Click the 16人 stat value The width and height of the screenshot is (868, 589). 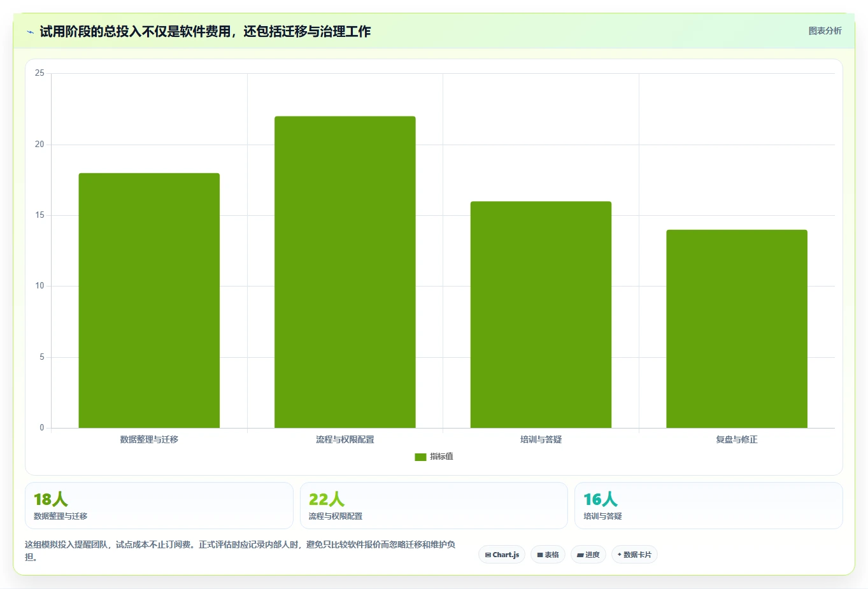pos(601,499)
